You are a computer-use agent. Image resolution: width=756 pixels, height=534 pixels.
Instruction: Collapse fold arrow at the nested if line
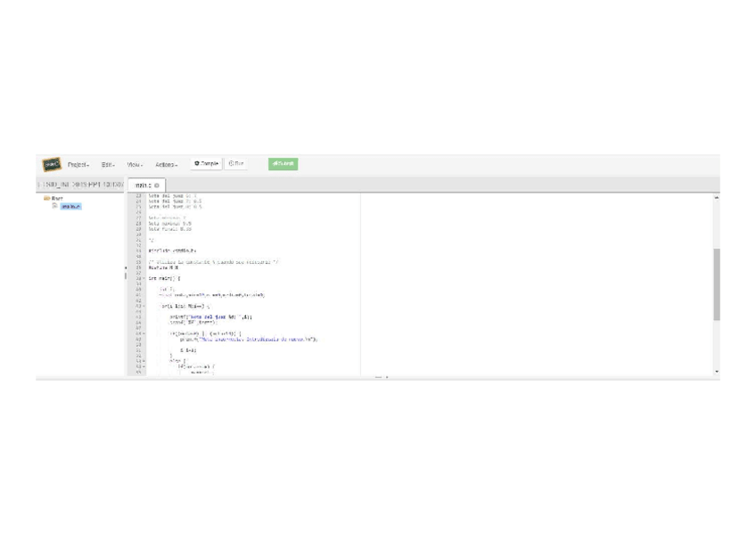[144, 366]
